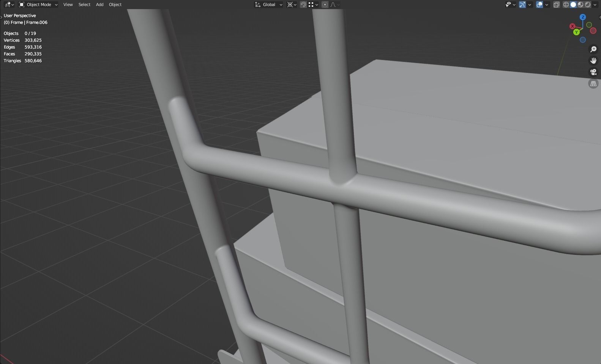This screenshot has width=601, height=364.
Task: Click the zoom view magnifier icon
Action: tap(593, 49)
